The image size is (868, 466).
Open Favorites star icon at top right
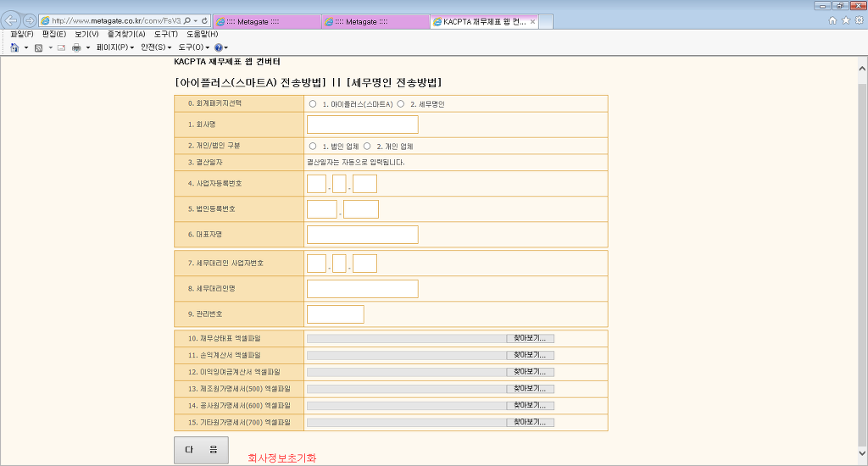point(846,20)
